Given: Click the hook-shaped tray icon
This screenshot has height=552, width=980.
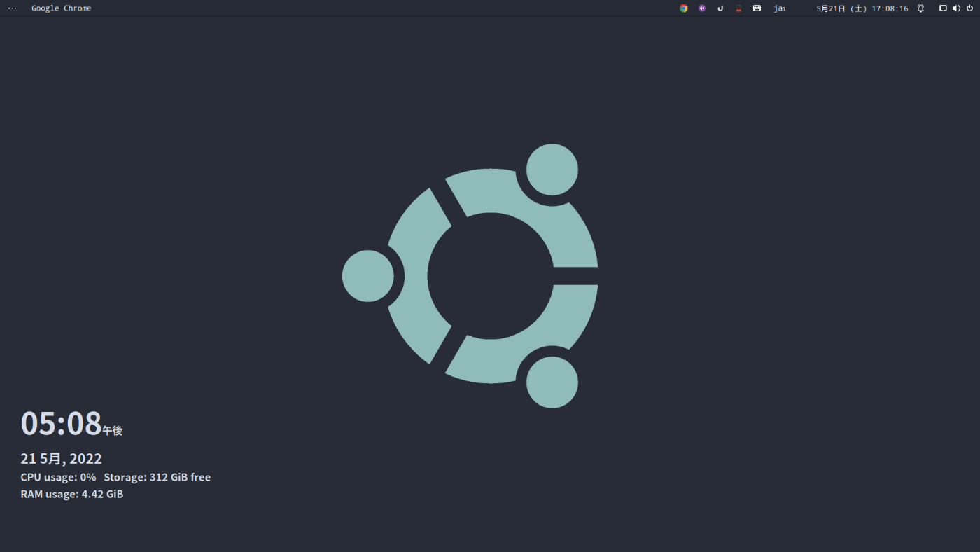Looking at the screenshot, I should (x=720, y=8).
